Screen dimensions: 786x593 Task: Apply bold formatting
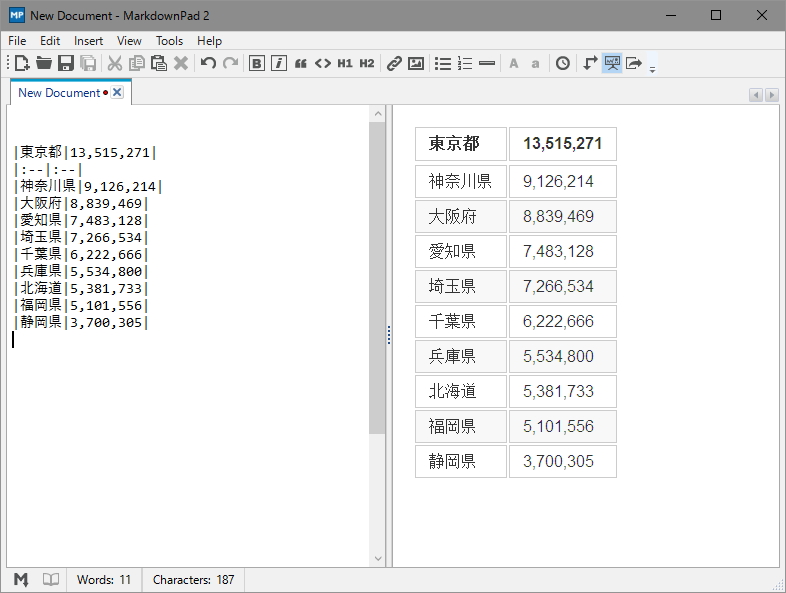pos(257,63)
